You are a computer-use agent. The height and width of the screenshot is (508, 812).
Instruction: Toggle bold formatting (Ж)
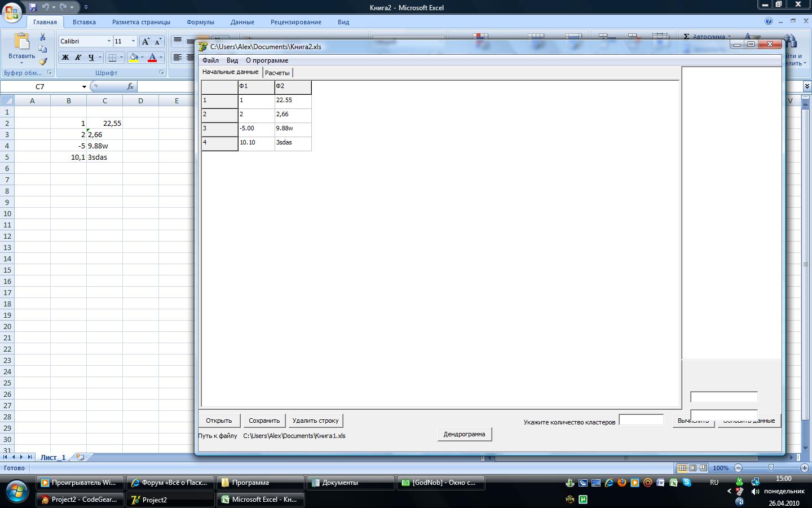65,58
